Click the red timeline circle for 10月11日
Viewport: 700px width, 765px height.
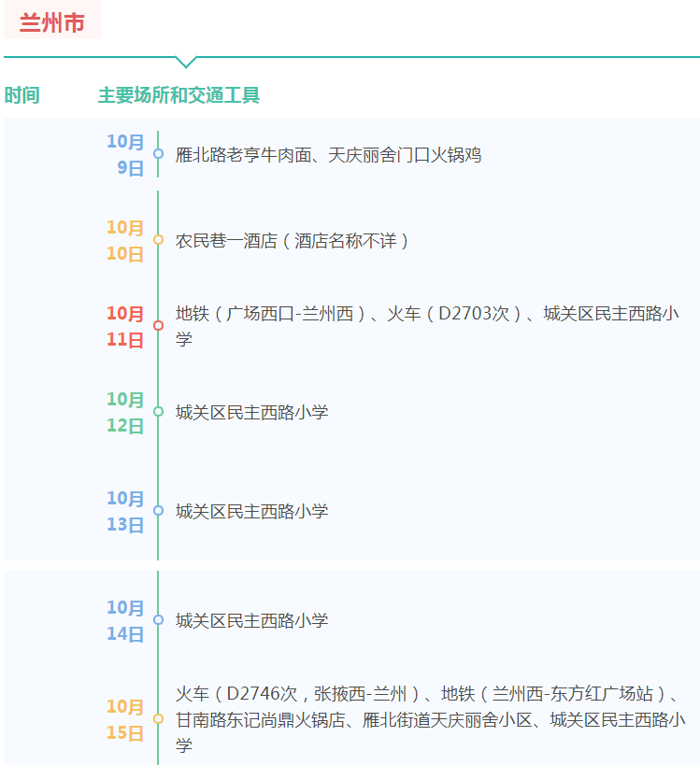(x=158, y=325)
